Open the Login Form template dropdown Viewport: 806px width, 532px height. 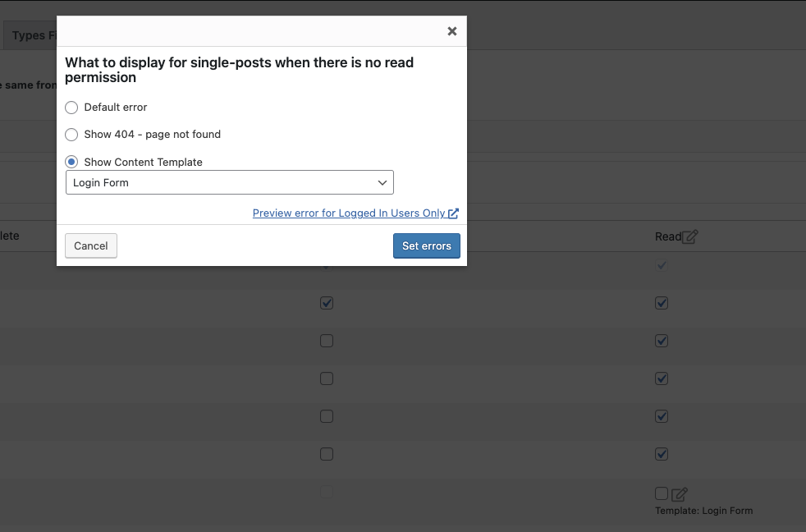[230, 182]
